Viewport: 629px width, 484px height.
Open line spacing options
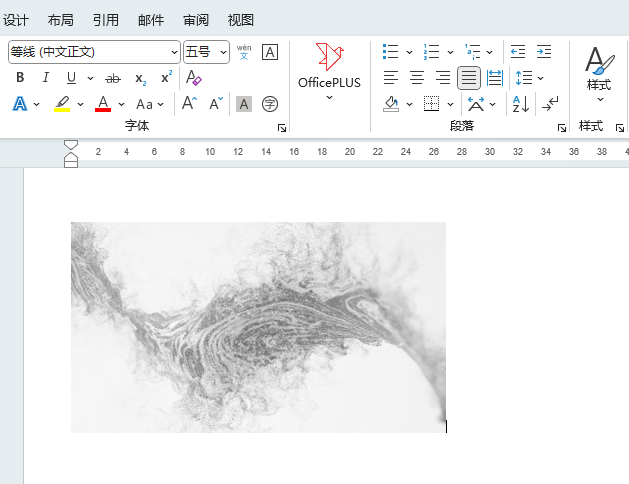pos(524,77)
